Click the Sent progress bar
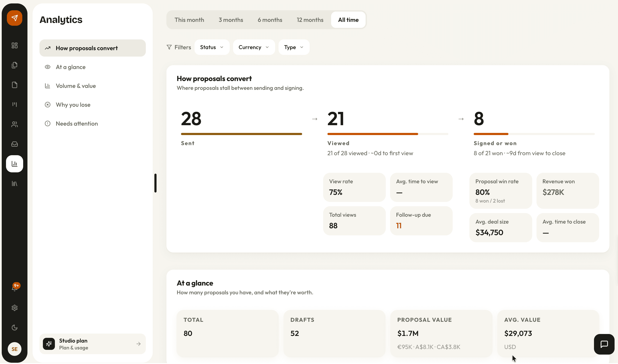Viewport: 618px width, 364px height. (241, 134)
